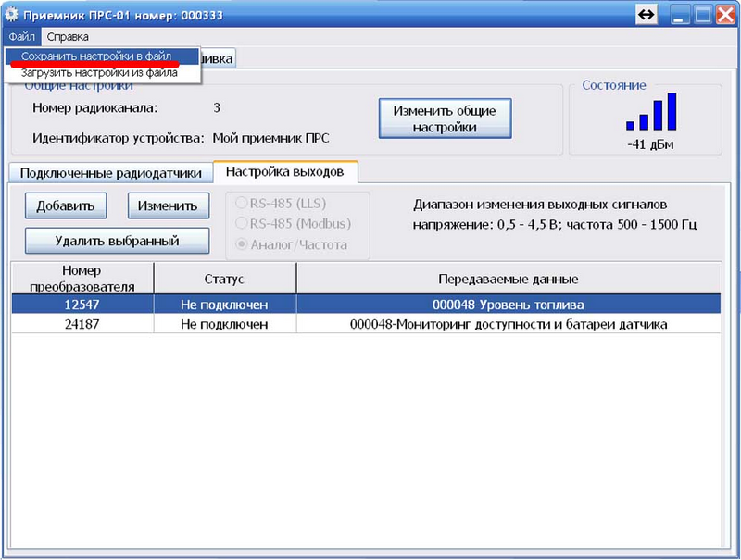Click radio channel number value 3
Image resolution: width=741 pixels, height=560 pixels.
(217, 107)
